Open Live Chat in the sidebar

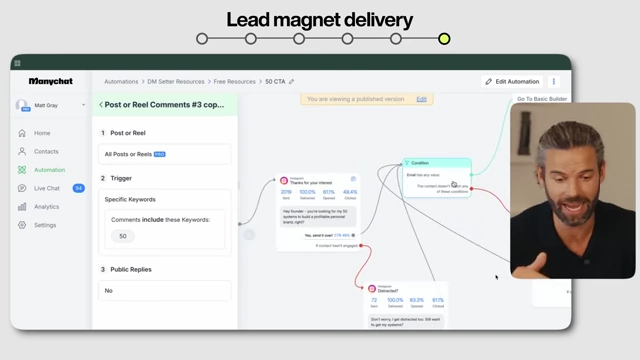point(47,188)
